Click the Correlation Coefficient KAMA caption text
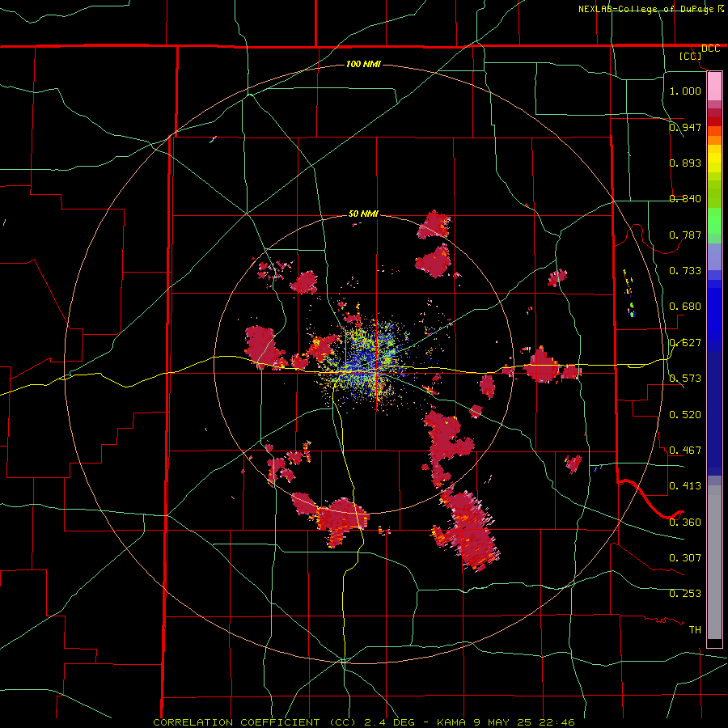This screenshot has width=728, height=728. click(364, 722)
